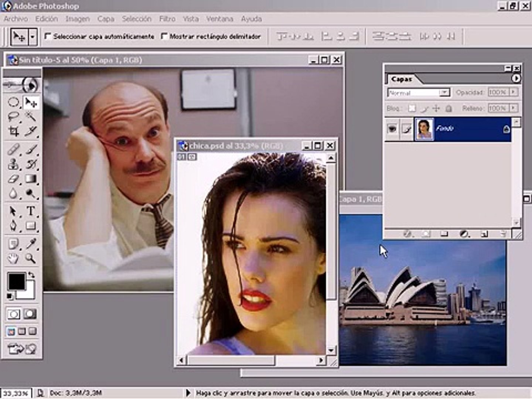The image size is (532, 399).
Task: Hide the Fondo layer via eye icon
Action: pos(392,129)
